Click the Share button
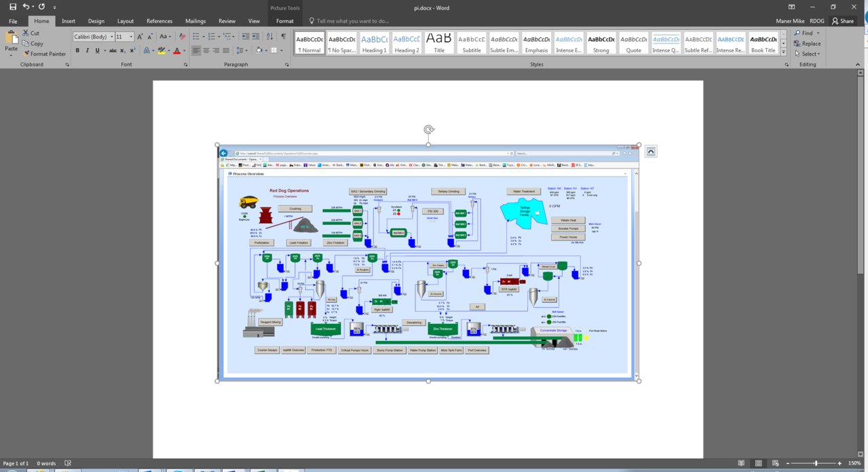868x472 pixels. point(843,21)
